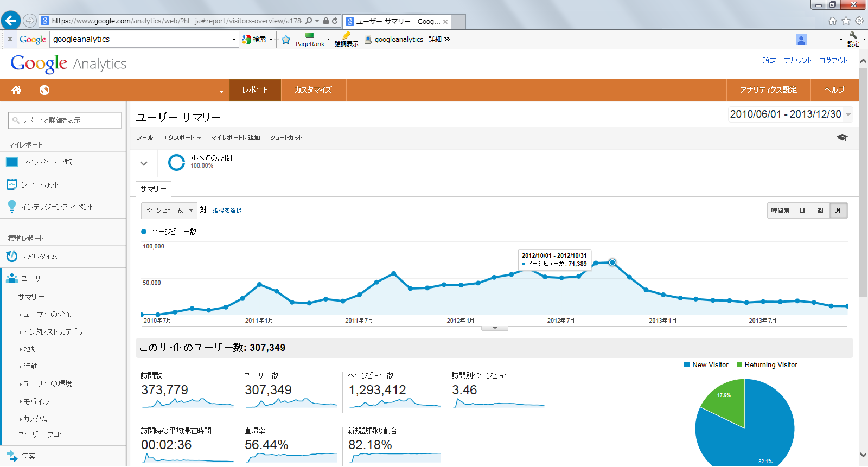Screen dimensions: 868x467
Task: Open the エクスポート dropdown
Action: tap(182, 138)
